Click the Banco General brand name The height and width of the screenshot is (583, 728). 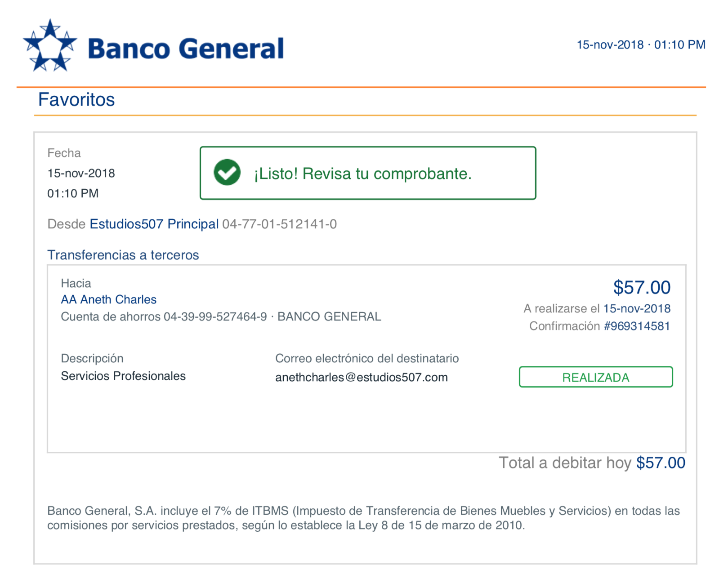point(186,49)
